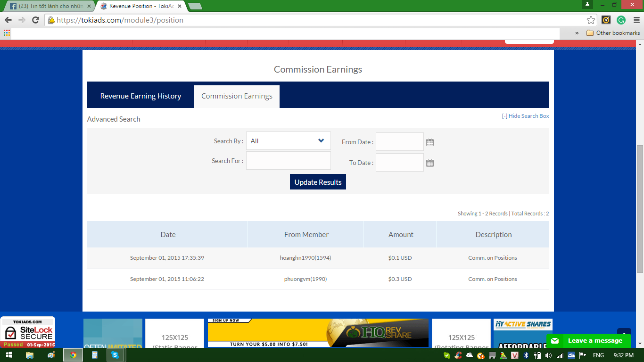Open the battery status tray icon

537,355
